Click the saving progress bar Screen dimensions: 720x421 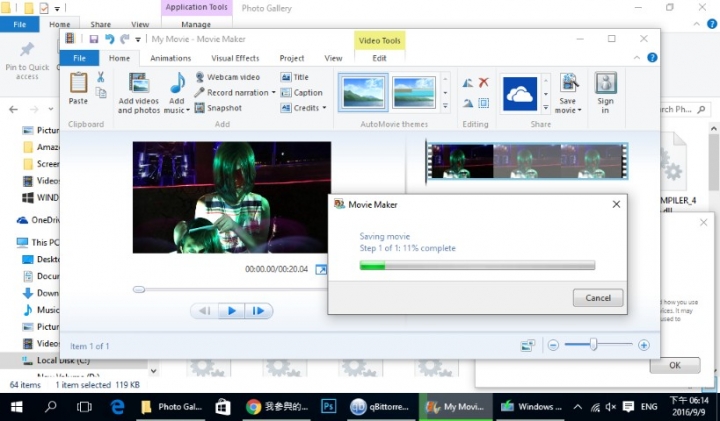[477, 265]
